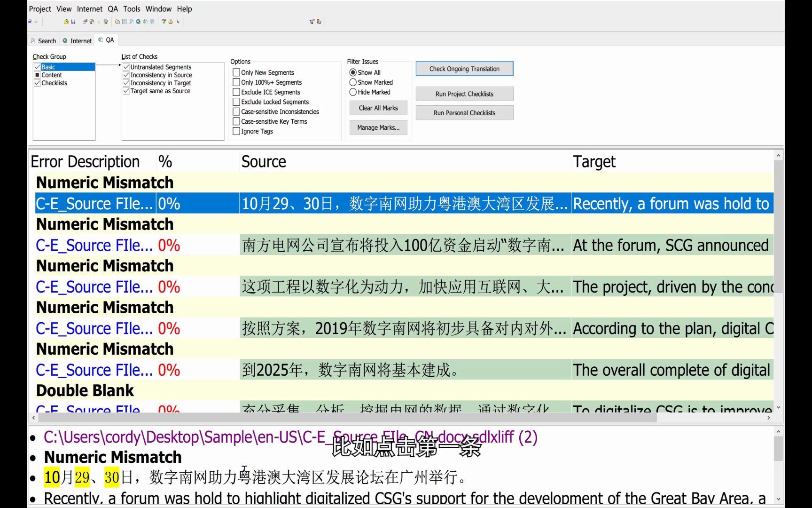Switch to the Internet tab
This screenshot has height=508, width=812.
(77, 40)
